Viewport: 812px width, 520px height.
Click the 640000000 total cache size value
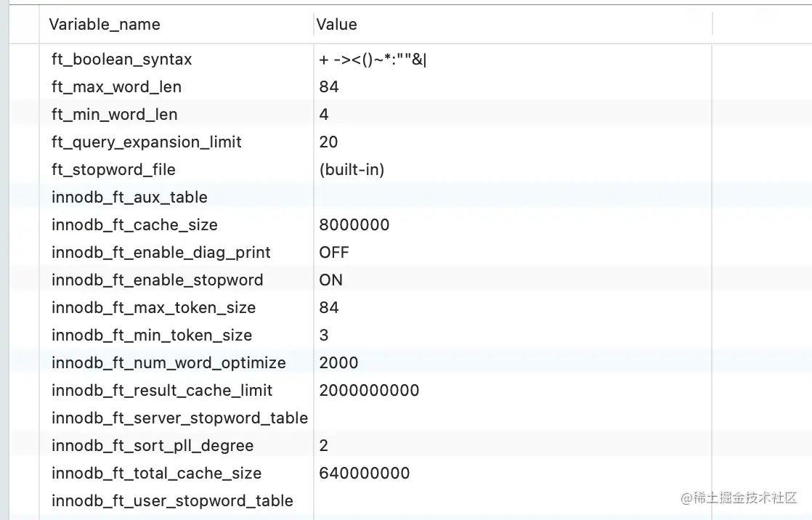365,473
